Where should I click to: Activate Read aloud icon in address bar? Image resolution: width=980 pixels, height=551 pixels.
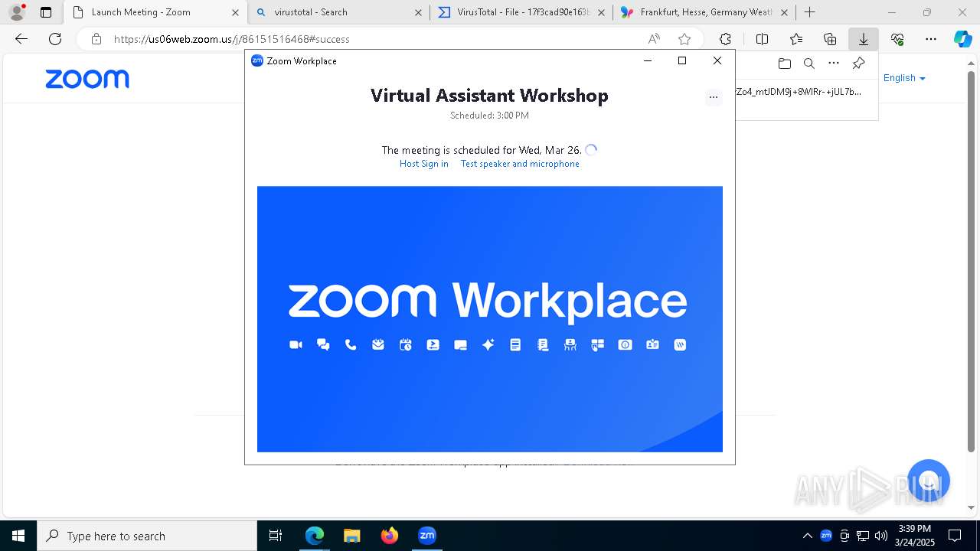click(x=654, y=39)
